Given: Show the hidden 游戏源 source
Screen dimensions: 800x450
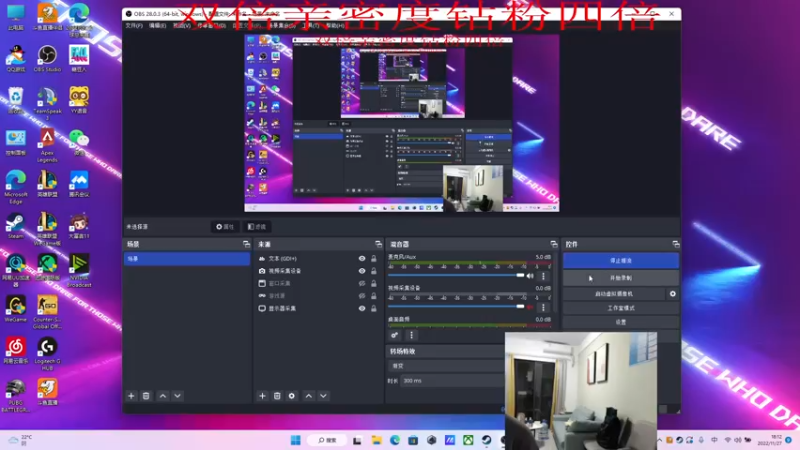Looking at the screenshot, I should [x=362, y=296].
